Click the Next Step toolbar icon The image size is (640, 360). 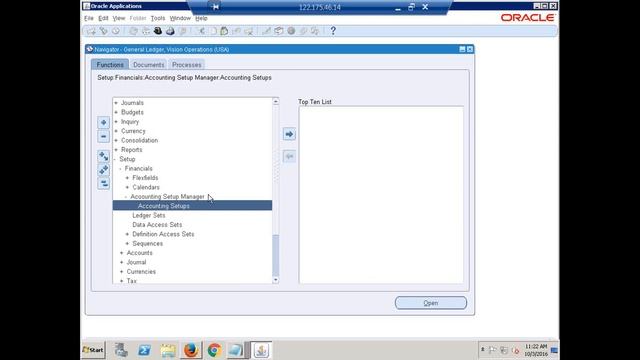(x=146, y=31)
